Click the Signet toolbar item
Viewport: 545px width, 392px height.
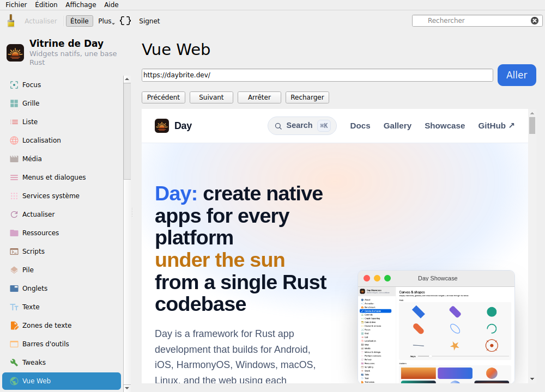tap(149, 21)
